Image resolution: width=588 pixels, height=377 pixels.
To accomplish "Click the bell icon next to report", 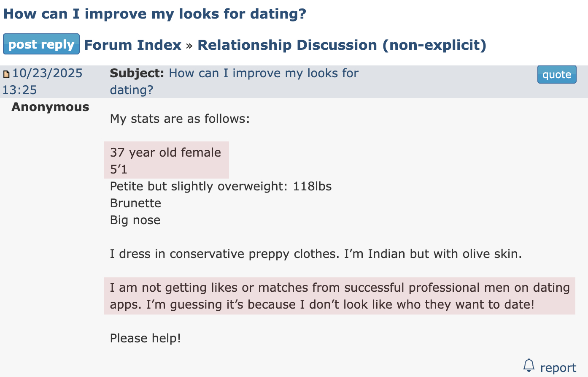I will coord(529,366).
